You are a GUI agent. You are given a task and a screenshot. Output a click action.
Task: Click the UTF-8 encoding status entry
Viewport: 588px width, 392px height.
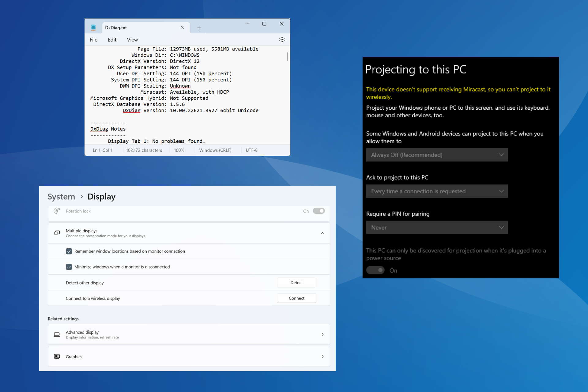[x=251, y=150]
